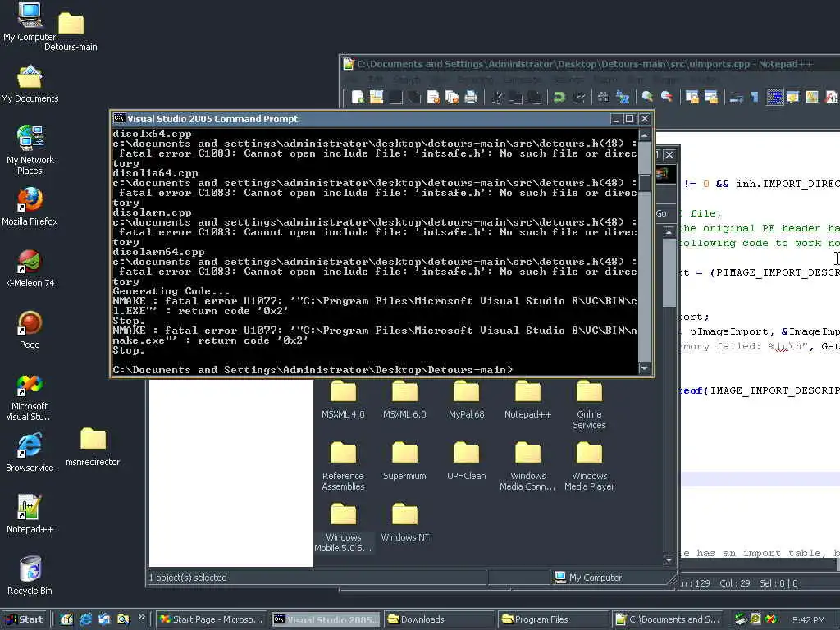Open the Edit menu in Notepad++
Screen dimensions: 840x630
coord(376,80)
